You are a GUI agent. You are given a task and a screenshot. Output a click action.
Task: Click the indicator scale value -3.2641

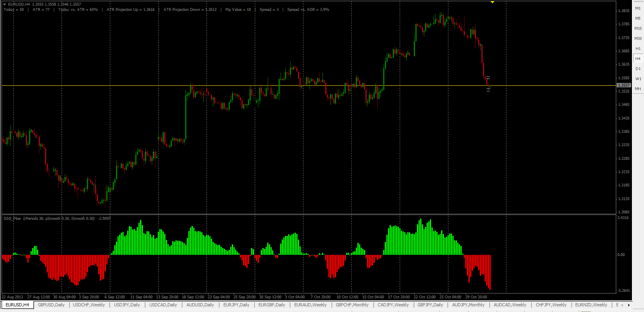[x=623, y=291]
